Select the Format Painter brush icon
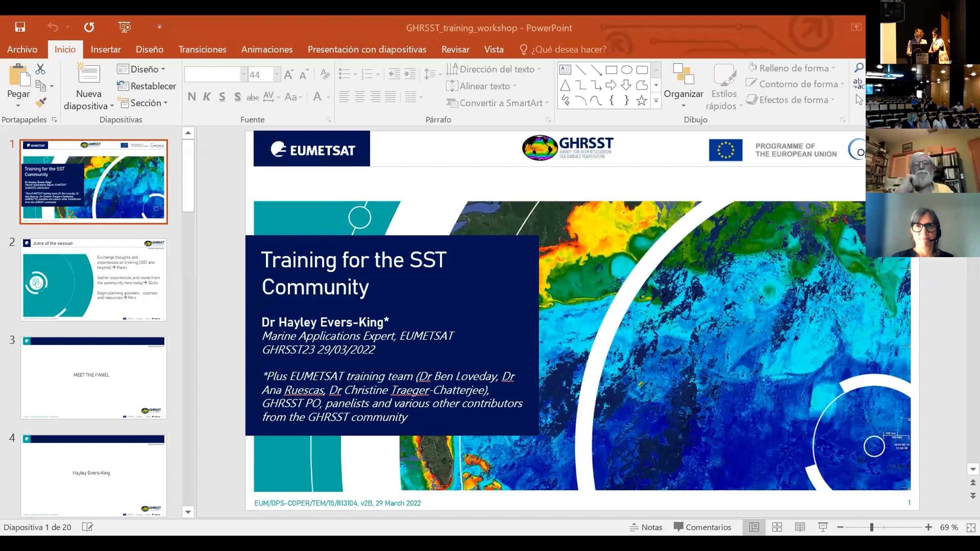The image size is (980, 551). pyautogui.click(x=41, y=102)
